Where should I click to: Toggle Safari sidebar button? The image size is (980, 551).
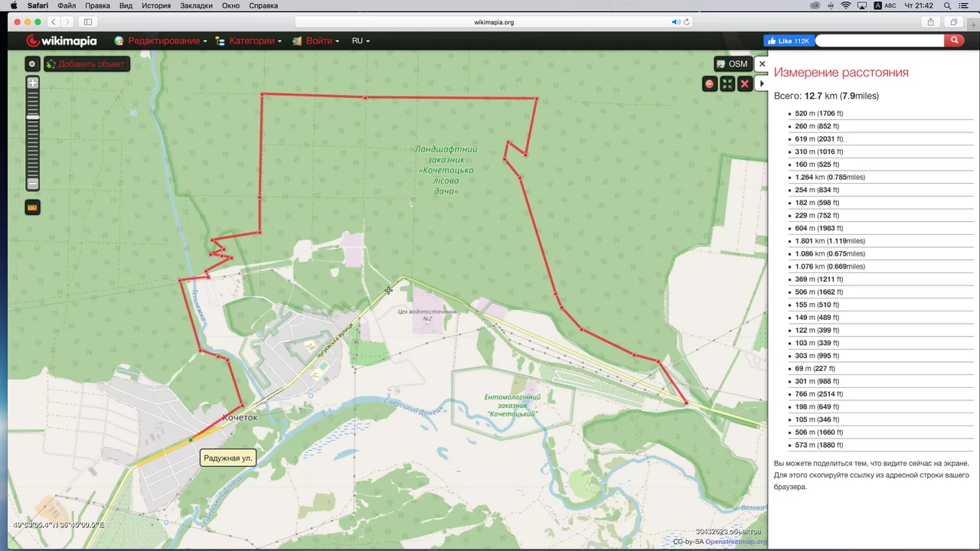pyautogui.click(x=88, y=22)
